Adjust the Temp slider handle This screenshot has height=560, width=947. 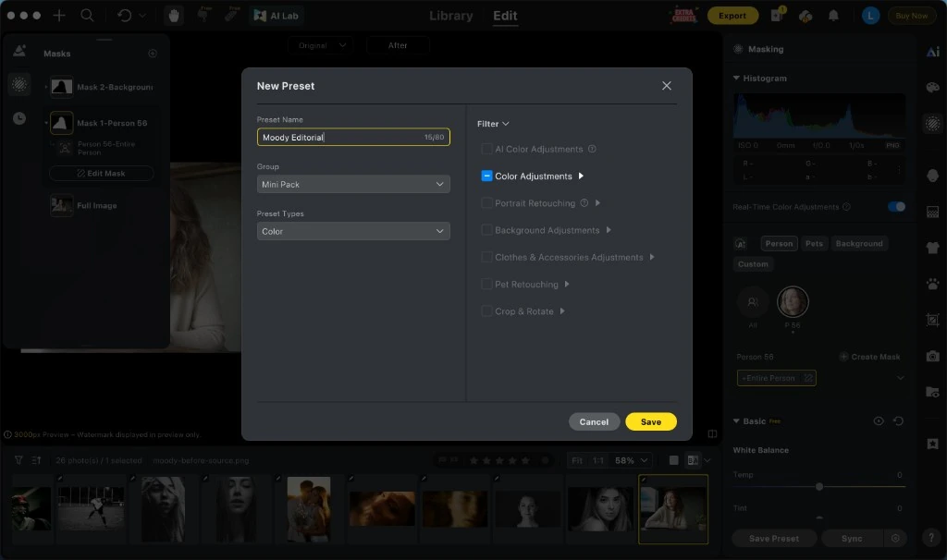[819, 486]
